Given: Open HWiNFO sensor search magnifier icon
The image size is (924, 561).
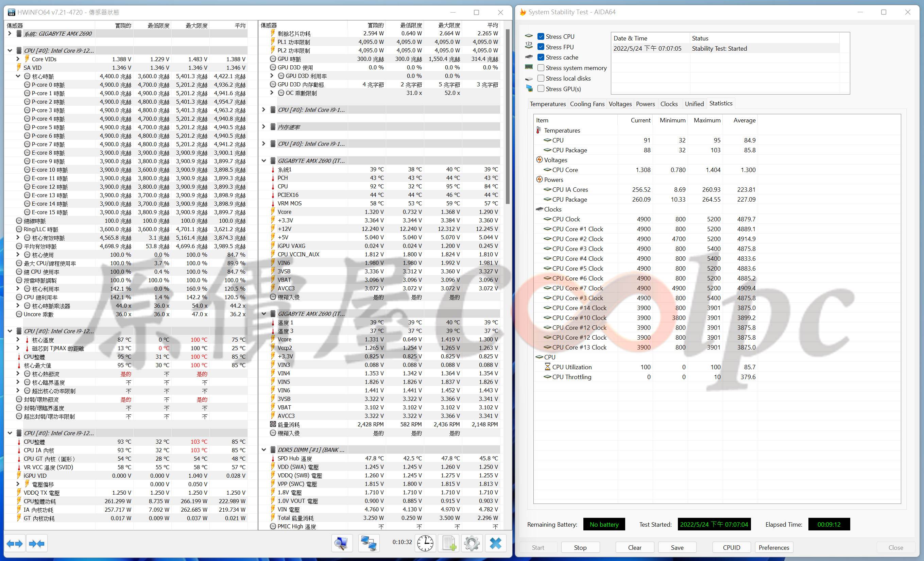Looking at the screenshot, I should click(x=342, y=543).
